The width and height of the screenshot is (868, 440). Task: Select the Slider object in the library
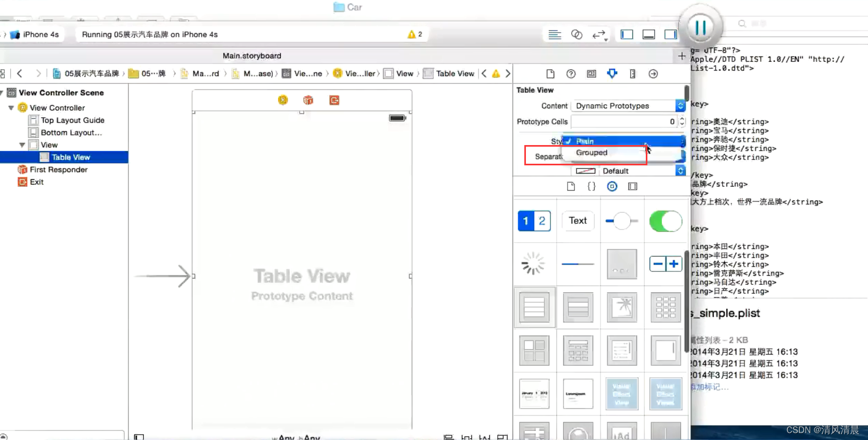622,221
